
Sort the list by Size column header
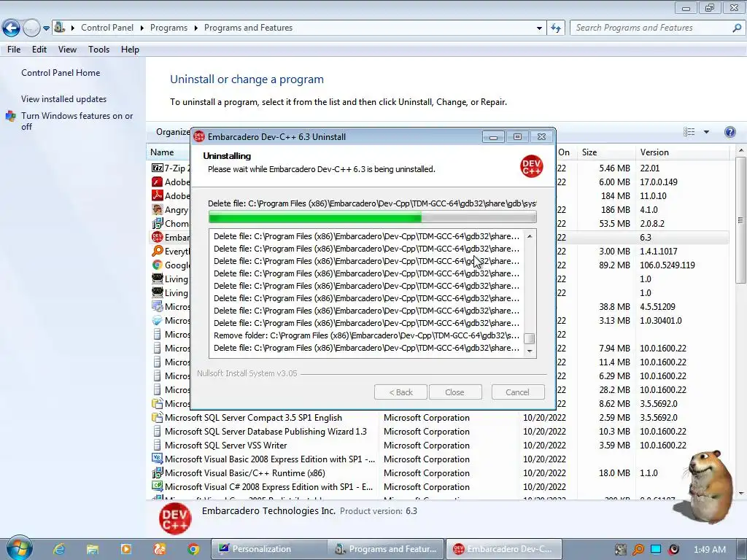605,152
